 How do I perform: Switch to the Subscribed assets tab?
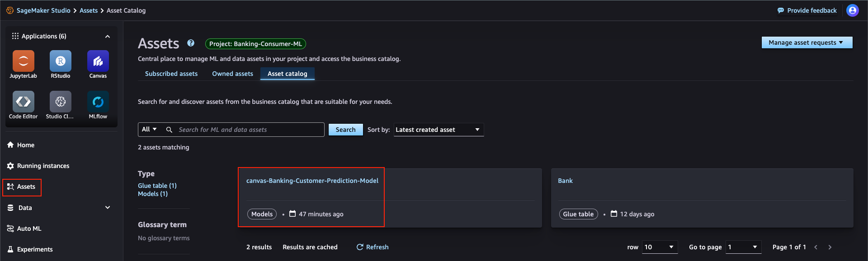(171, 74)
